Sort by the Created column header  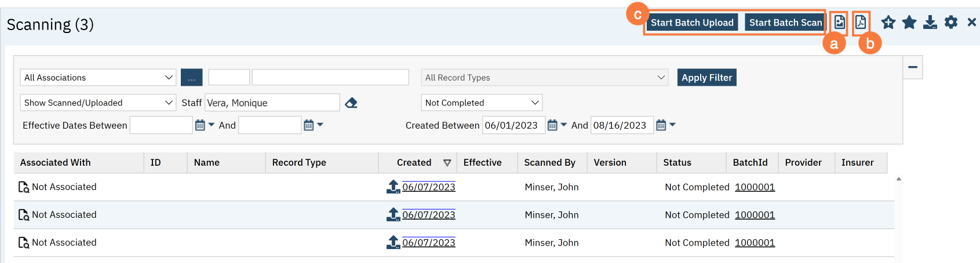coord(414,163)
